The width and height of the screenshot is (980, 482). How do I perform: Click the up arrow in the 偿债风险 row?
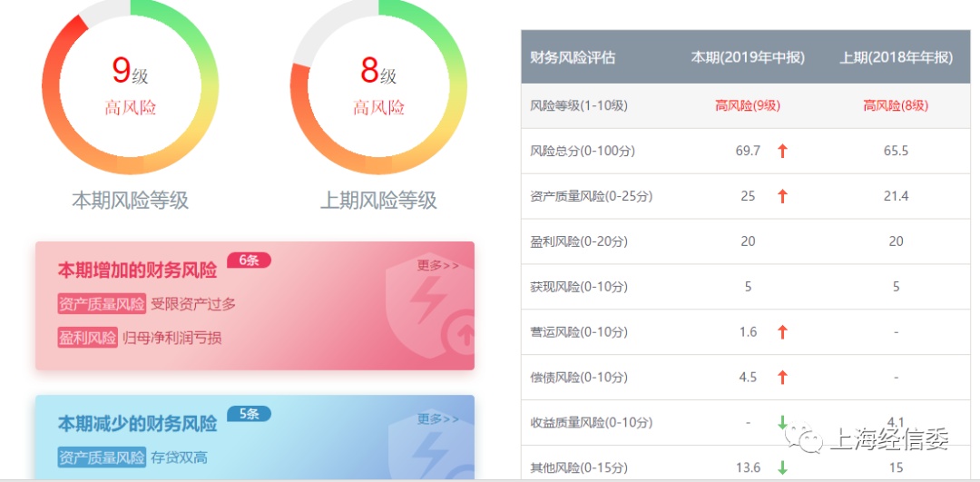click(x=782, y=377)
